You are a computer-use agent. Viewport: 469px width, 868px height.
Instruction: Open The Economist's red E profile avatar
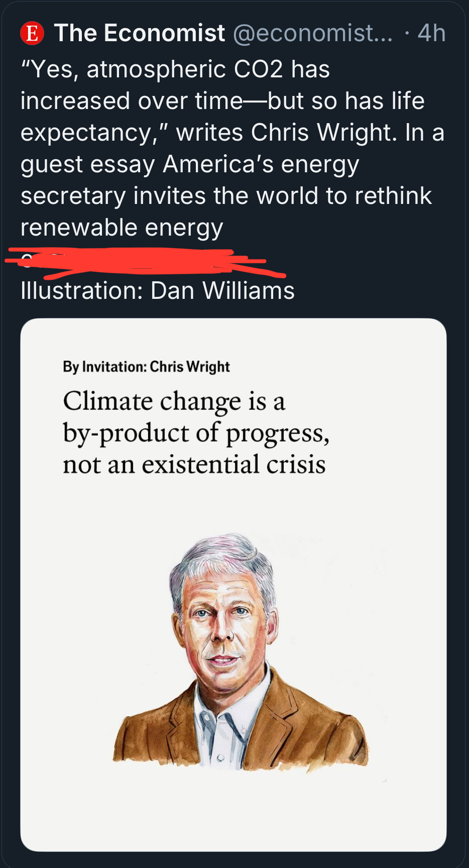pyautogui.click(x=32, y=34)
